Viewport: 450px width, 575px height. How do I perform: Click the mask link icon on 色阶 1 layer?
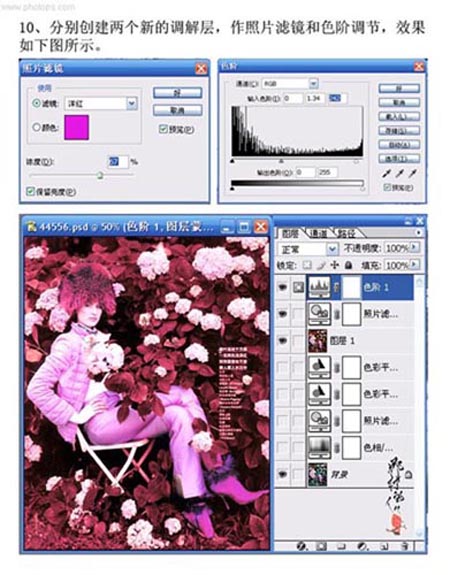tap(337, 288)
